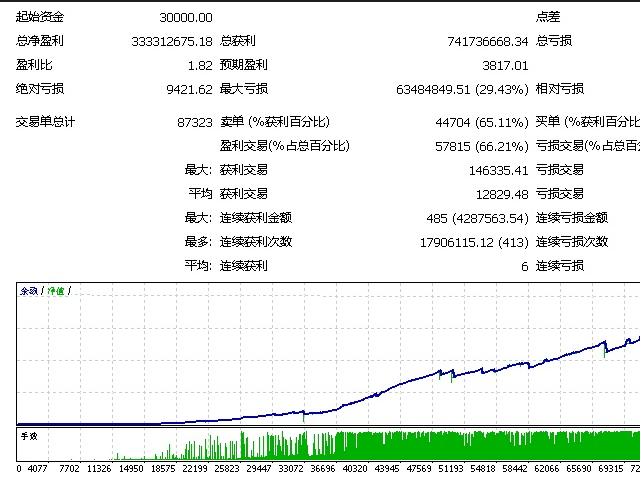This screenshot has height=480, width=640.
Task: Click chart axis label 25823
Action: (x=227, y=469)
